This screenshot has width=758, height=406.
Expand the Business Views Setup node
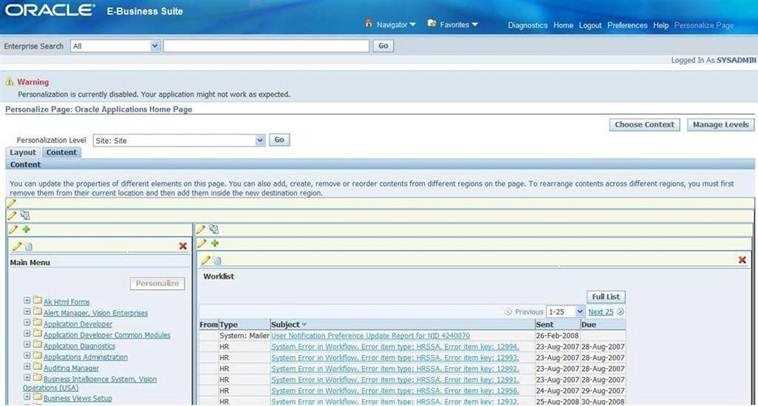[27, 397]
